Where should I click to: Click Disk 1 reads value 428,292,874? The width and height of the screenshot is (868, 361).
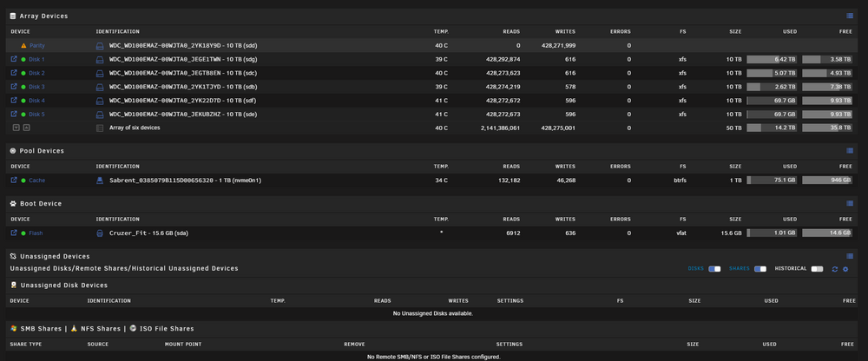tap(503, 59)
